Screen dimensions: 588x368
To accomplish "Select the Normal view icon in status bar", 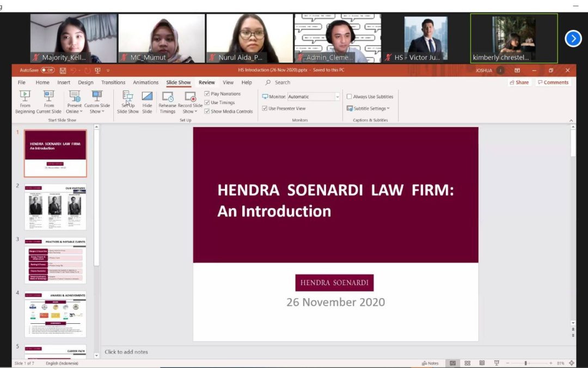I will 452,363.
